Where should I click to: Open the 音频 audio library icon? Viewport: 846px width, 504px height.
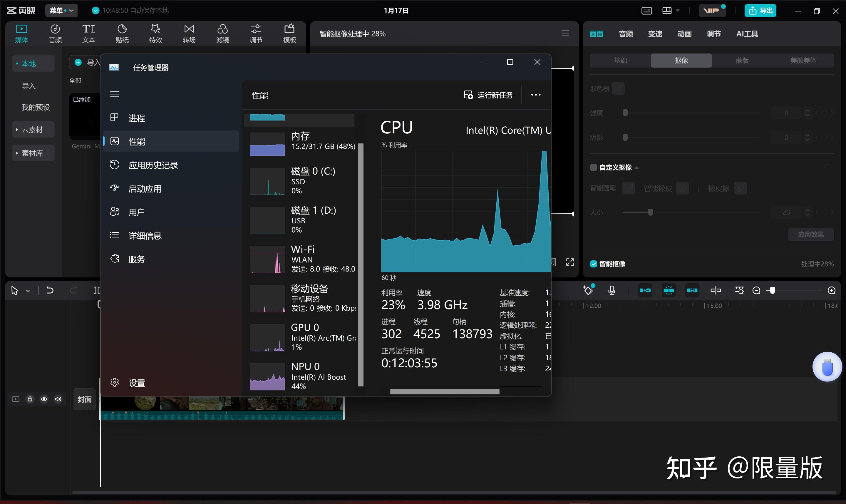coord(55,34)
